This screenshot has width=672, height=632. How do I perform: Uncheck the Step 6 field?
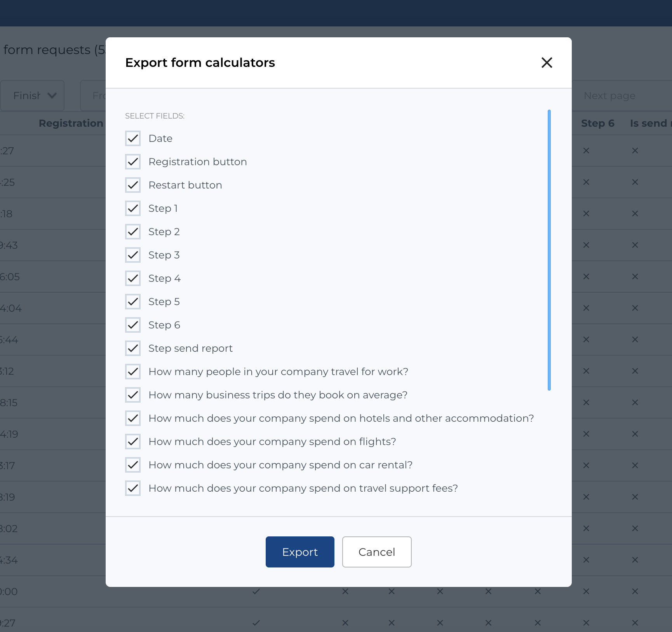point(132,325)
